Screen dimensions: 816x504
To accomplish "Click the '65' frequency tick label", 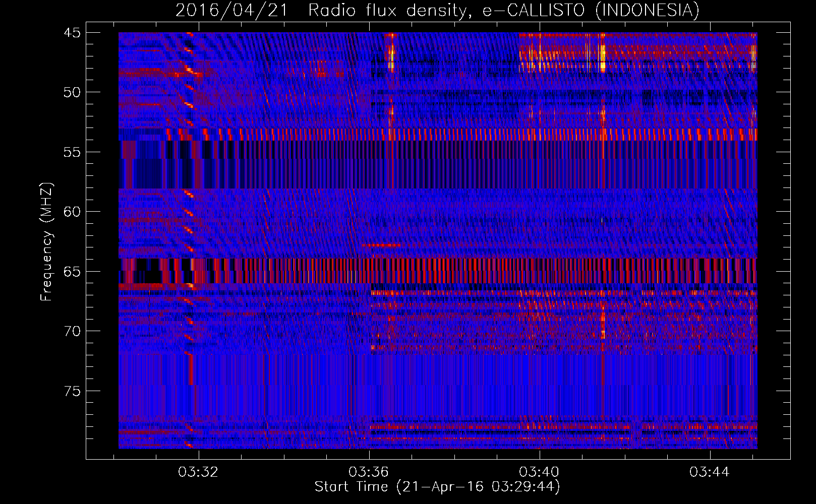I will [72, 272].
